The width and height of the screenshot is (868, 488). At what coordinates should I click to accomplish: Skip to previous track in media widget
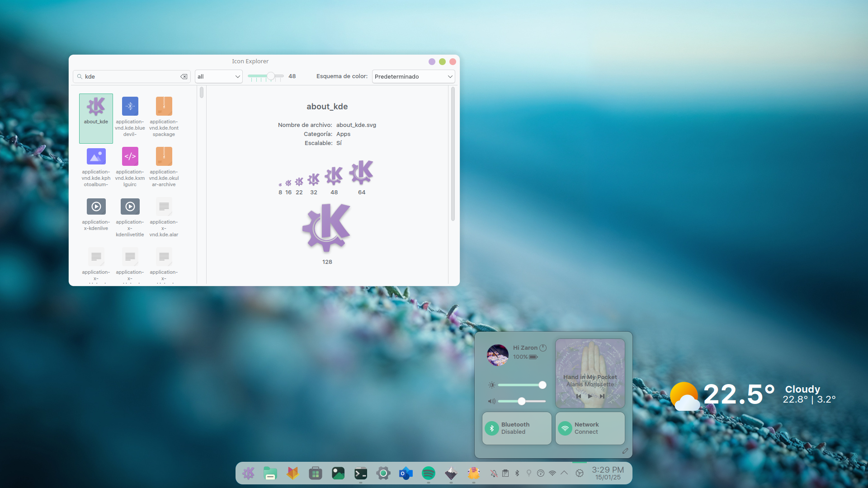coord(579,396)
